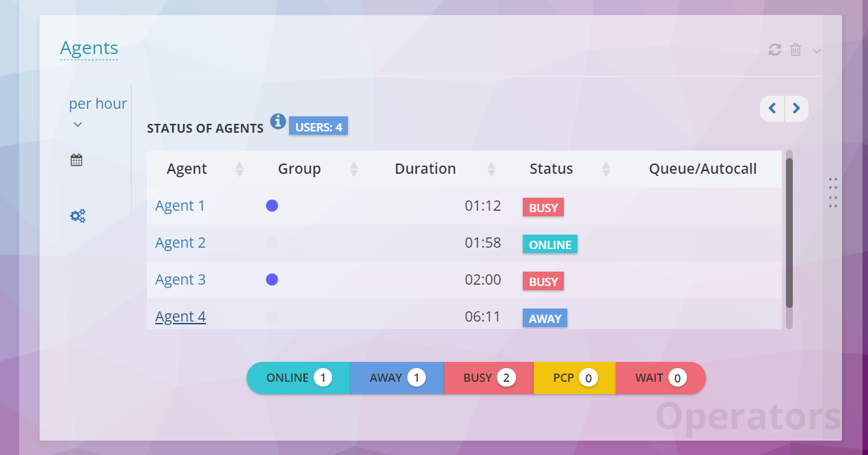
Task: Filter by ONLINE status pill
Action: click(299, 378)
